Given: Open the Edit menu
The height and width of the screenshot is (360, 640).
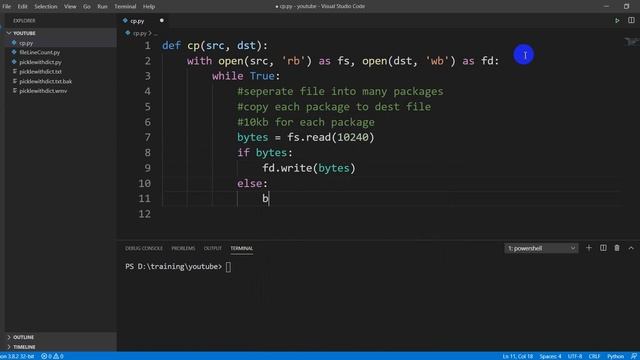Looking at the screenshot, I should point(22,7).
